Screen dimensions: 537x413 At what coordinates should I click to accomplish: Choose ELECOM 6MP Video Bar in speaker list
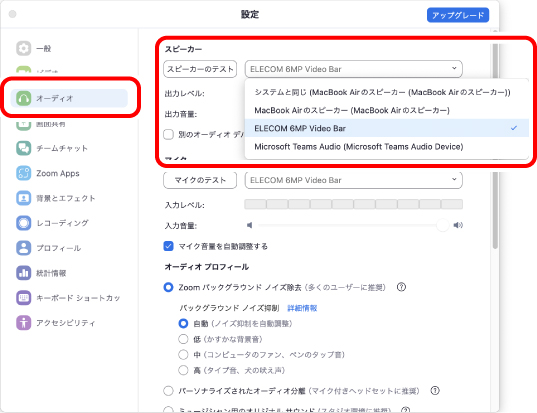[387, 128]
